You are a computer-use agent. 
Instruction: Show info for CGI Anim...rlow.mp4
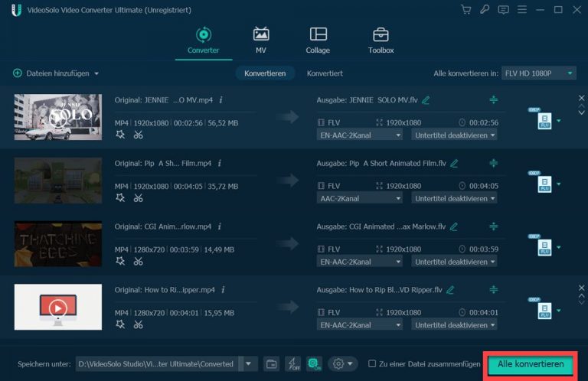[x=220, y=226]
